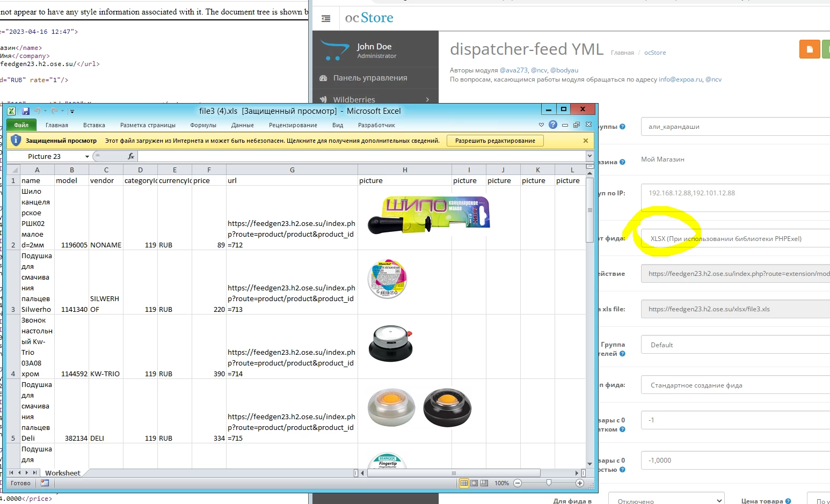Click macro recording icon in status bar
Screen dimensions: 830x504
click(45, 483)
